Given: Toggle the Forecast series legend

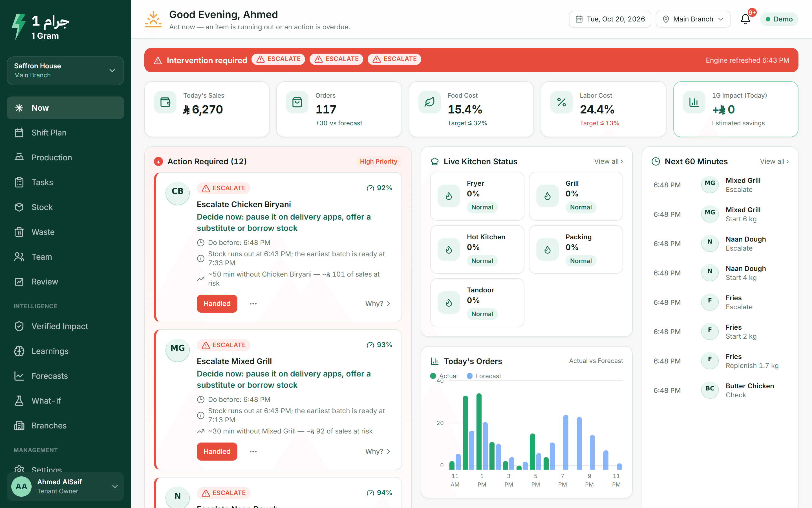Looking at the screenshot, I should point(484,376).
